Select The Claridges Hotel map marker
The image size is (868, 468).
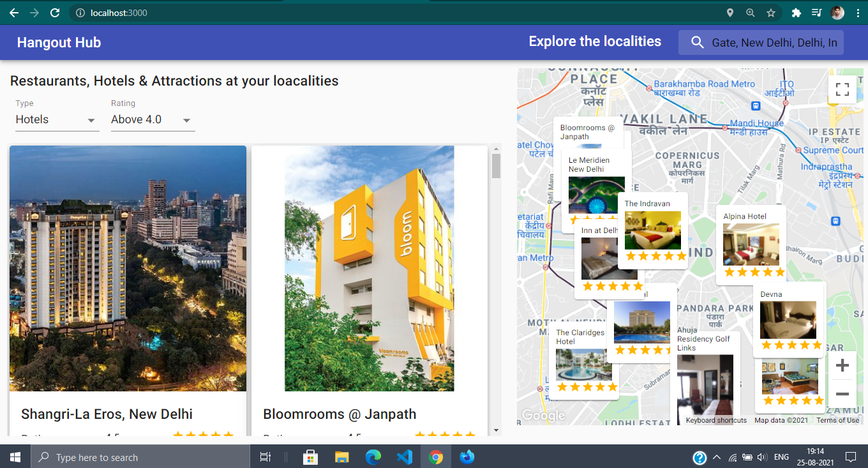(583, 360)
